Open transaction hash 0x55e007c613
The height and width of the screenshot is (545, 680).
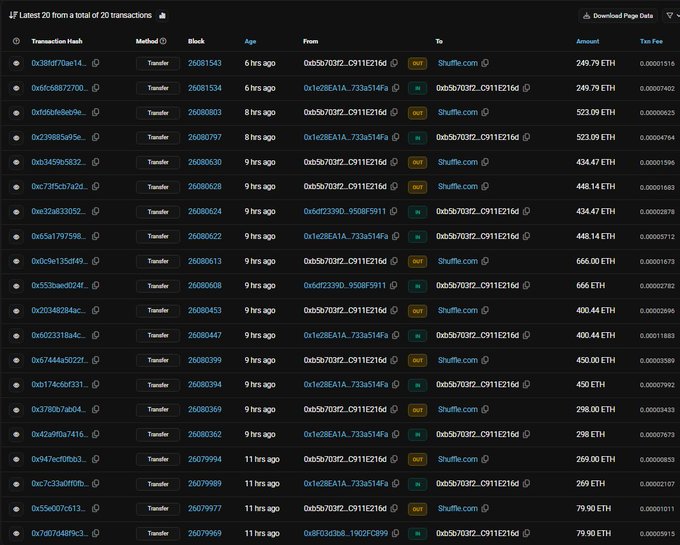point(59,508)
